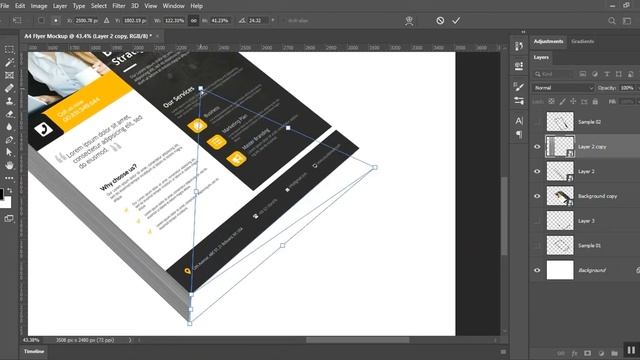Screen dimensions: 640x360
Task: Open the search magnifier icon at top right
Action: pos(611,20)
